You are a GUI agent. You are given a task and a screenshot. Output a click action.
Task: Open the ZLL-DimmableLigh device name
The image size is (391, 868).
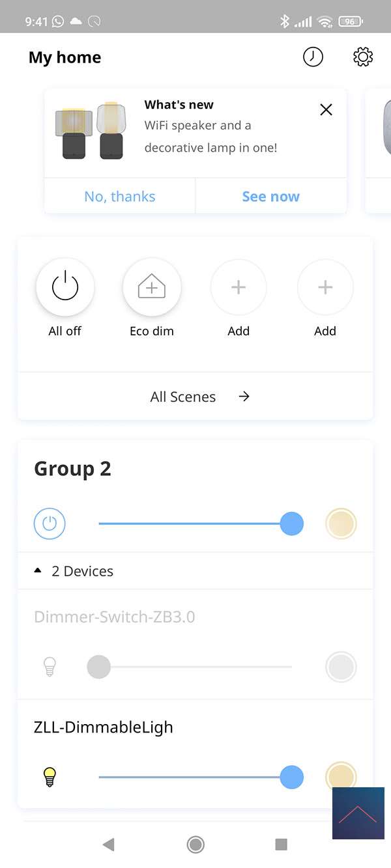(104, 727)
